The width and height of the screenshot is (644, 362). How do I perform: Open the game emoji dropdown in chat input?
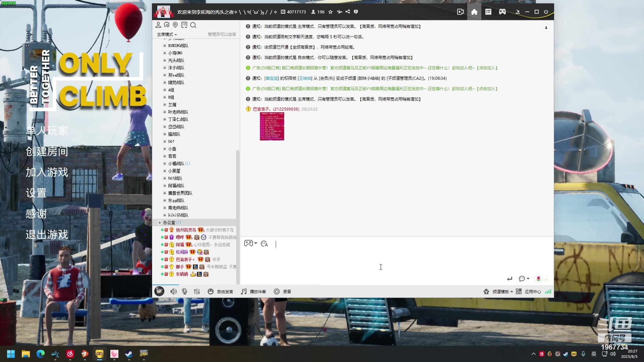click(250, 243)
